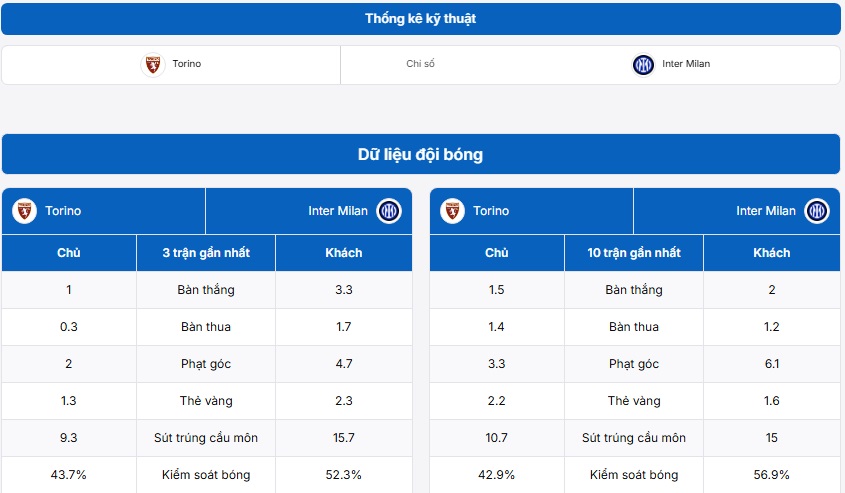Screen dimensions: 845x493
Task: Click the 1.2 Bàn thua value
Action: (x=772, y=327)
